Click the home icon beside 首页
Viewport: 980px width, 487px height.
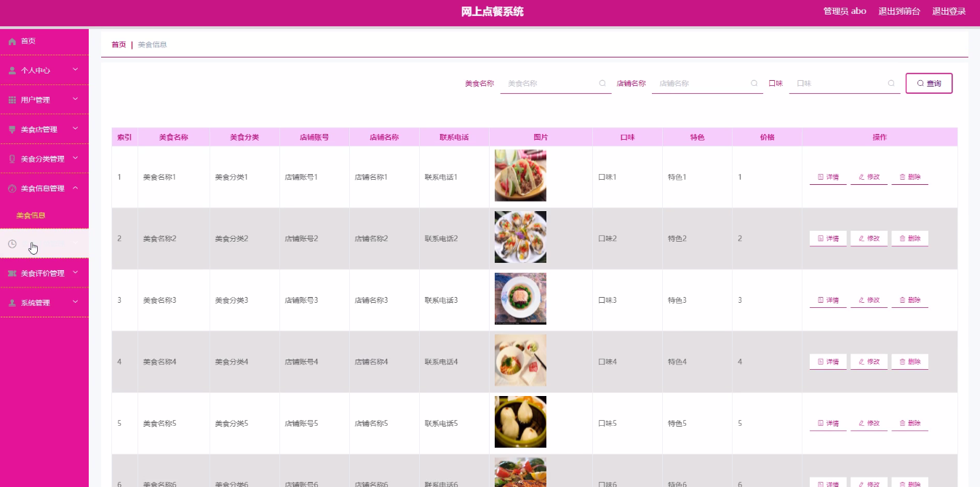pos(12,41)
